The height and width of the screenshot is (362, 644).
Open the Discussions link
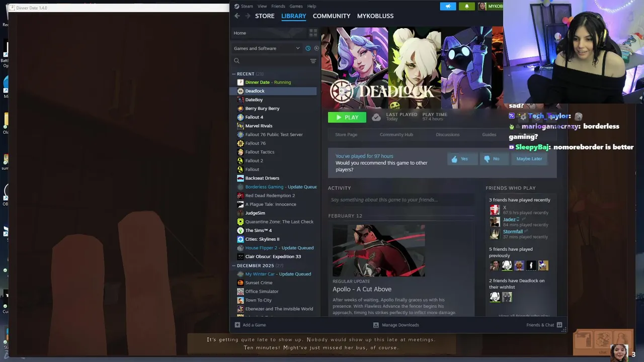pyautogui.click(x=448, y=135)
